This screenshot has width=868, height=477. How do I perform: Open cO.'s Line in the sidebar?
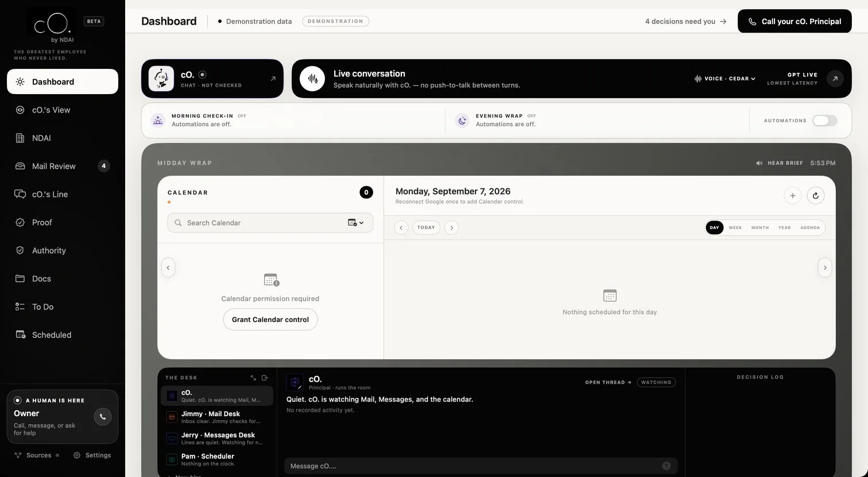[63, 194]
